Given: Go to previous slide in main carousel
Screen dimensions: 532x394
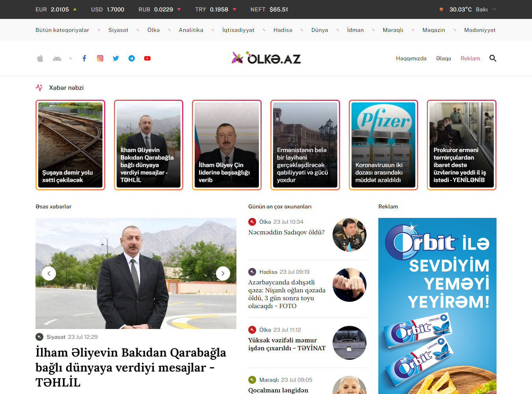Looking at the screenshot, I should (x=49, y=273).
